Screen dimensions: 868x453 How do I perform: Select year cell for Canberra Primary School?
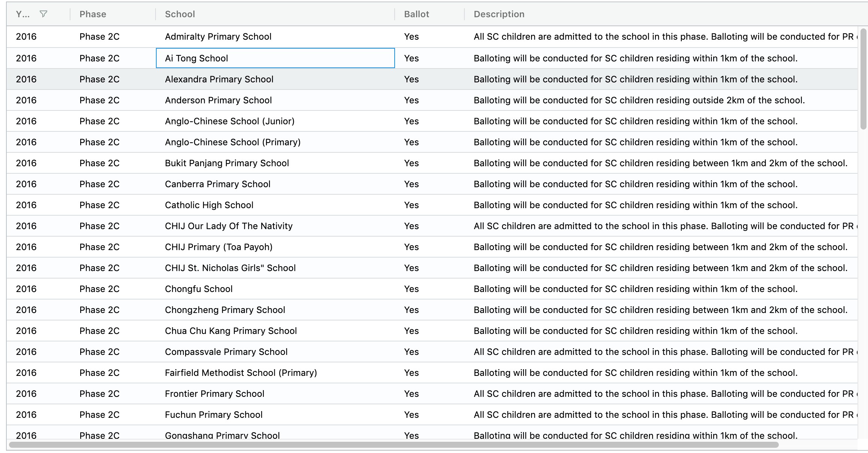[x=26, y=184]
